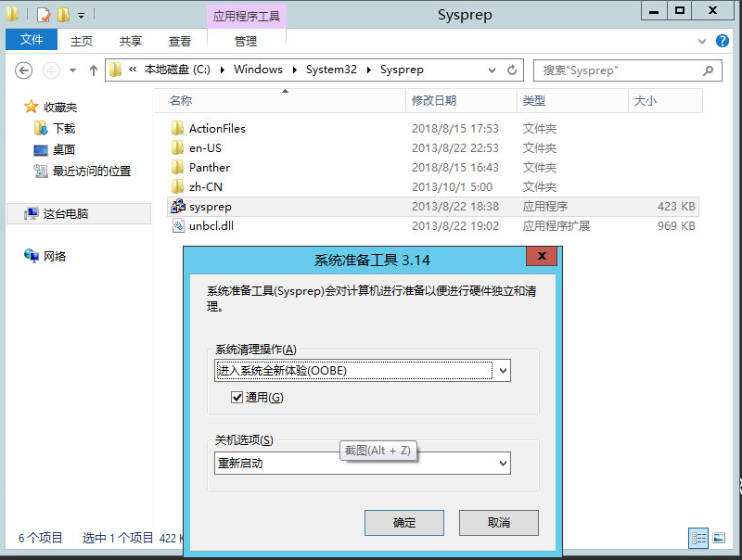This screenshot has width=742, height=560.
Task: Click the refresh address bar icon
Action: pos(512,70)
